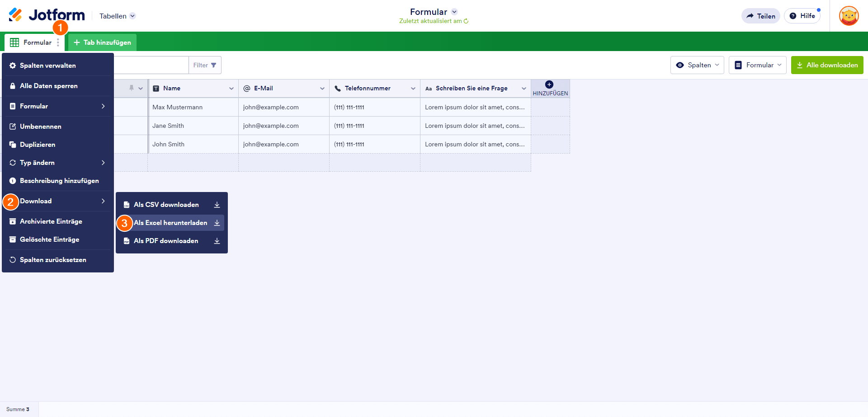Select the Jane Smith name cell

(193, 126)
